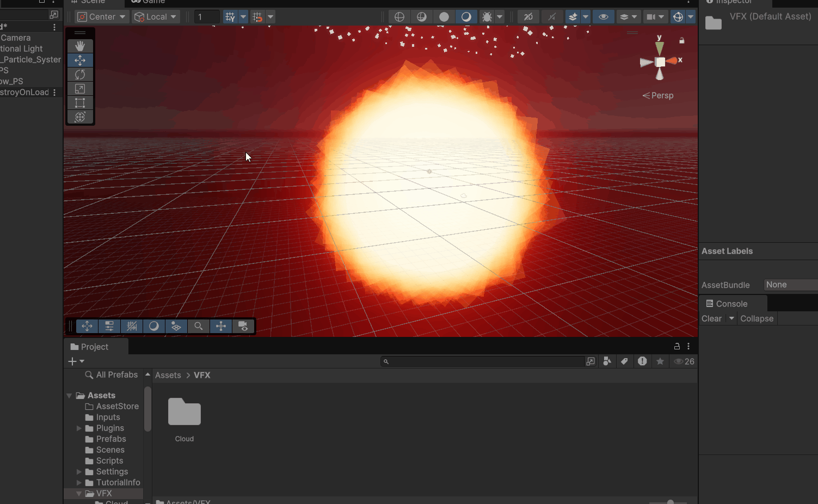Click the X axis cone of orientation gizmo
This screenshot has width=818, height=504.
[672, 61]
